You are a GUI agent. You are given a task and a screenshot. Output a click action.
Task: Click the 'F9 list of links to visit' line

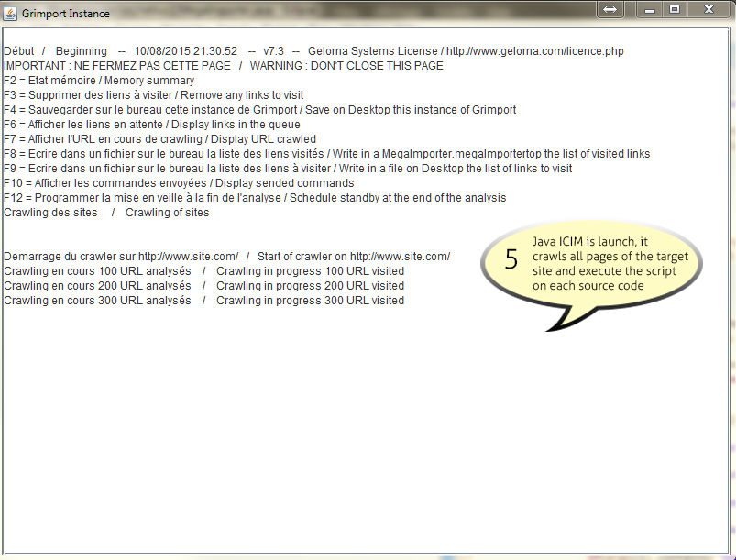click(x=288, y=168)
